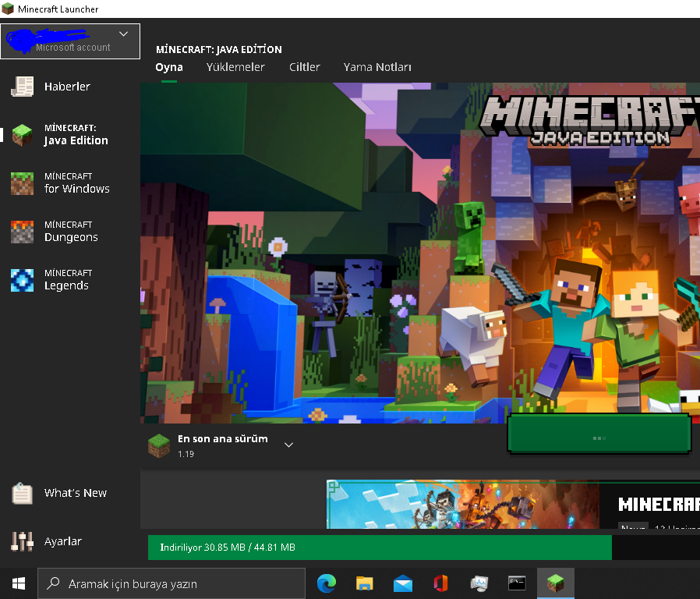Select Minecraft Dungeons in the sidebar

[x=70, y=232]
